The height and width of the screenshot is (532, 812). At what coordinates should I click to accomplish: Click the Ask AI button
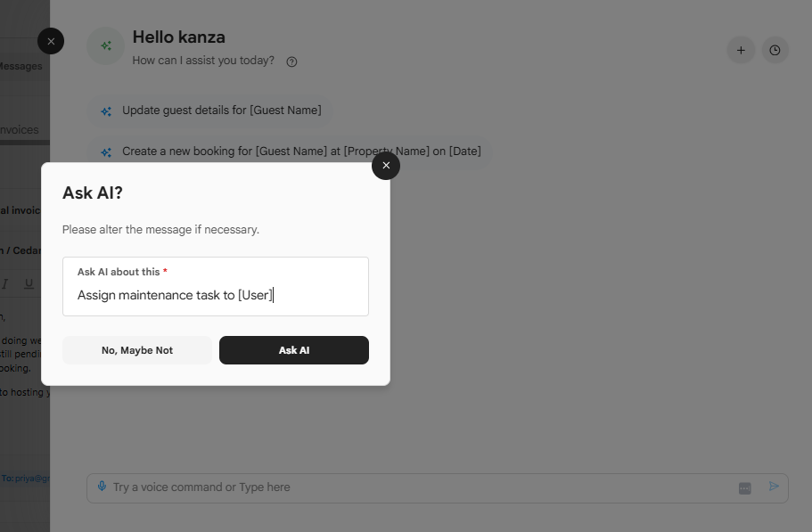click(x=294, y=350)
